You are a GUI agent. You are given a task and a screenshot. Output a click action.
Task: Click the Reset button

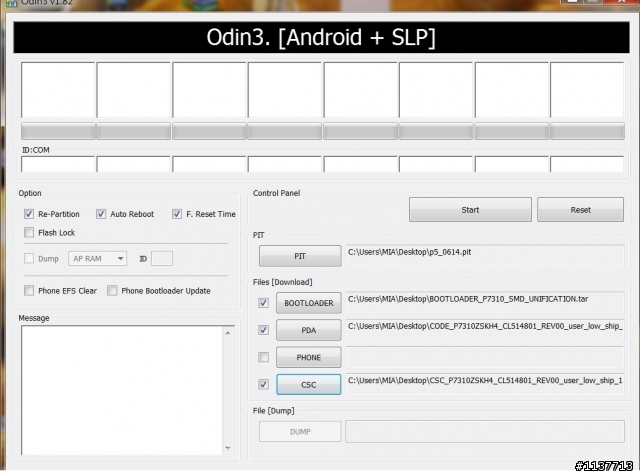pos(580,210)
